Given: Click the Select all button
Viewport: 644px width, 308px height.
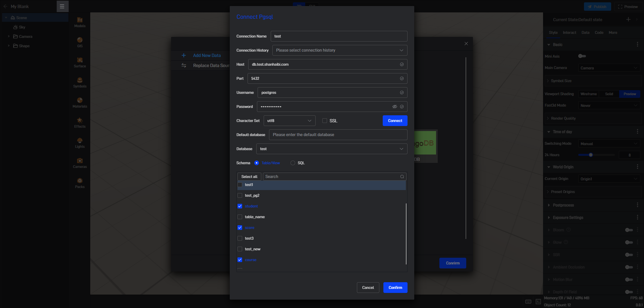Looking at the screenshot, I should pyautogui.click(x=249, y=177).
